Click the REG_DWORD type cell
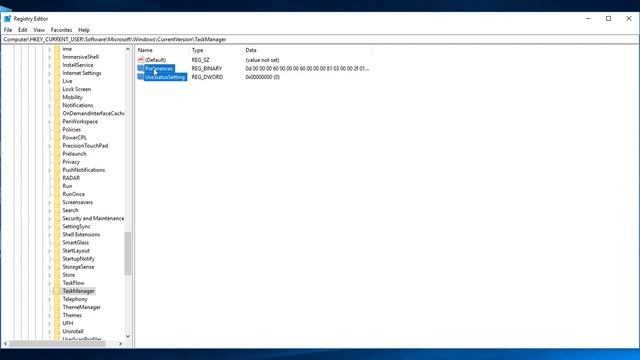 [x=207, y=77]
